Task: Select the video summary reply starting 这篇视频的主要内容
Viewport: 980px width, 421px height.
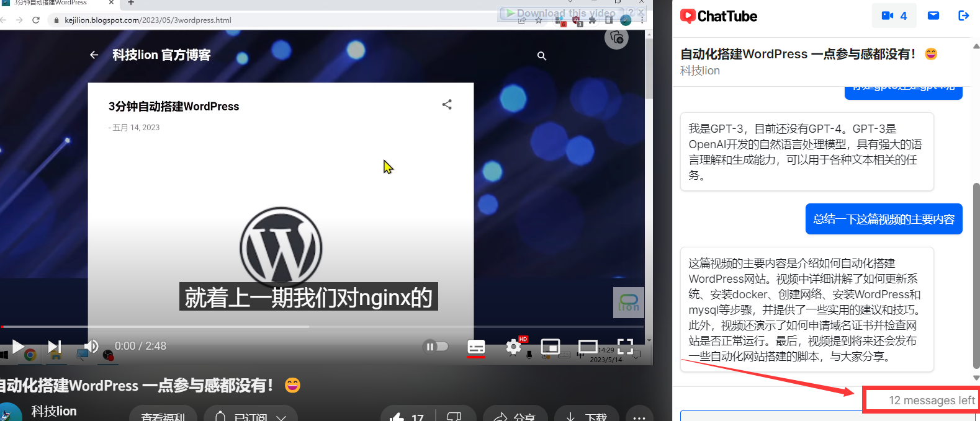Action: (807, 309)
